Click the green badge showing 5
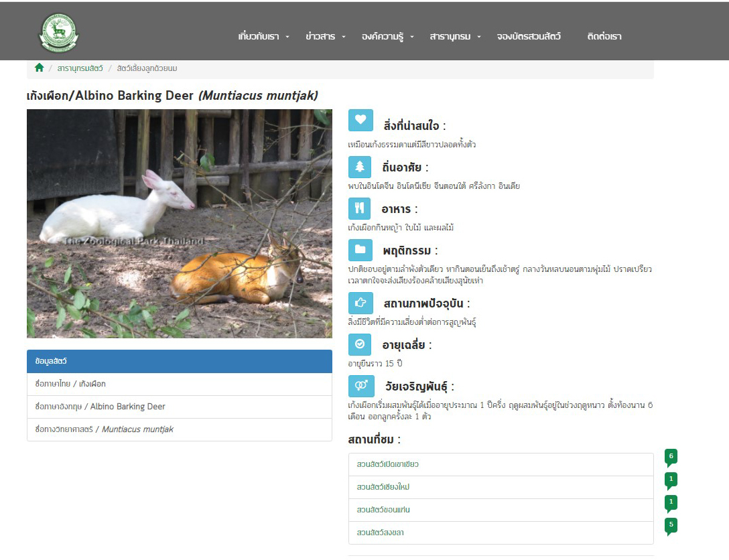729x560 pixels. [x=671, y=525]
